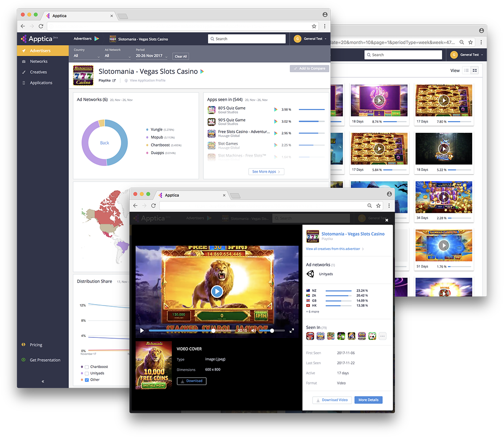Open the 51 Days 1.76 % creative thumbnail
The image size is (504, 437).
tap(444, 245)
